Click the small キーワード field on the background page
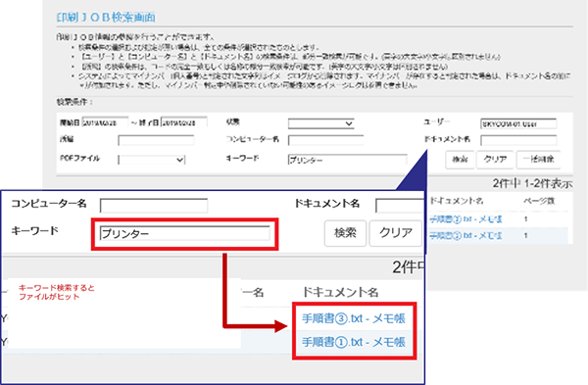The width and height of the screenshot is (588, 385). [x=347, y=160]
